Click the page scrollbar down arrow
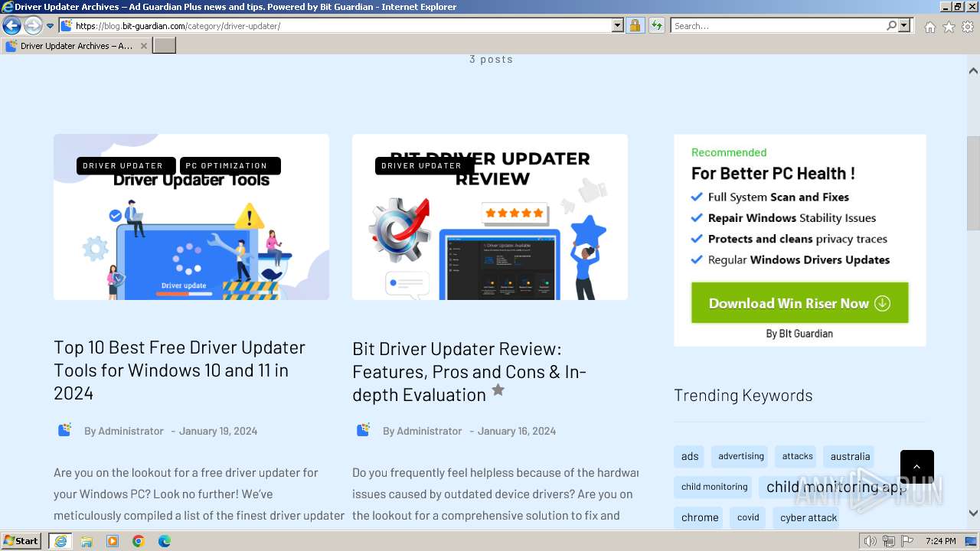 (x=973, y=514)
